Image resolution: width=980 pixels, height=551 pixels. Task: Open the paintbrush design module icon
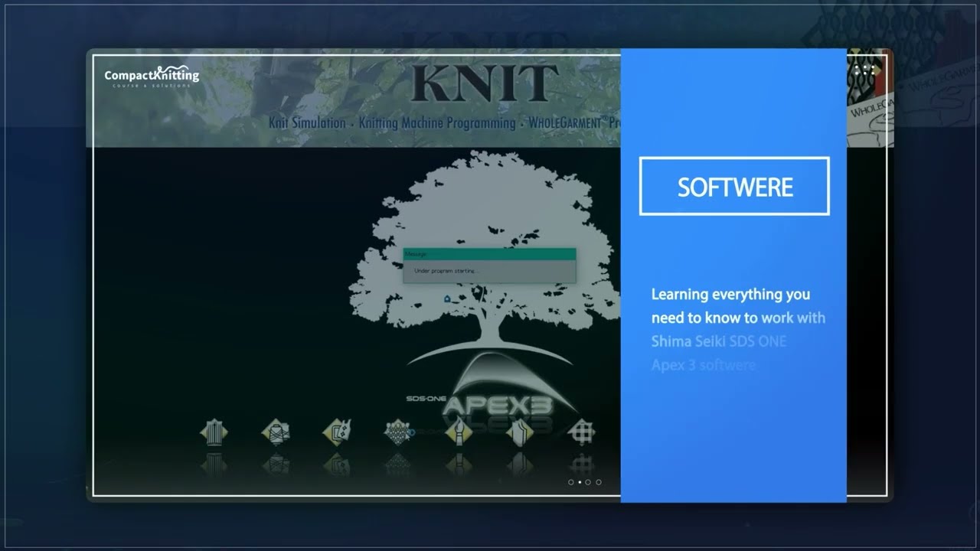[x=459, y=431]
